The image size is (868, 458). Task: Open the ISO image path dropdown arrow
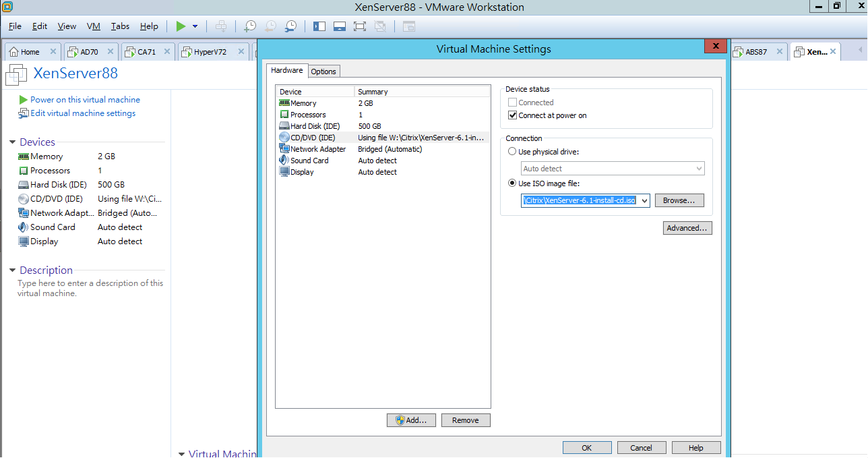coord(644,200)
